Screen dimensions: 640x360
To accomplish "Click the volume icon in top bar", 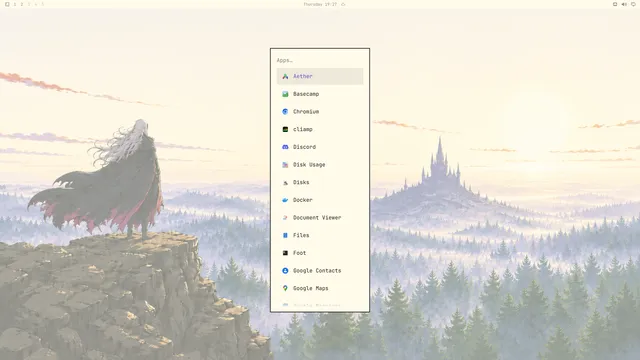I will [x=624, y=4].
